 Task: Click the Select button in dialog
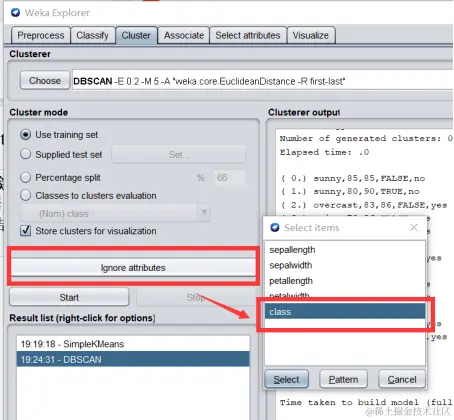(286, 379)
